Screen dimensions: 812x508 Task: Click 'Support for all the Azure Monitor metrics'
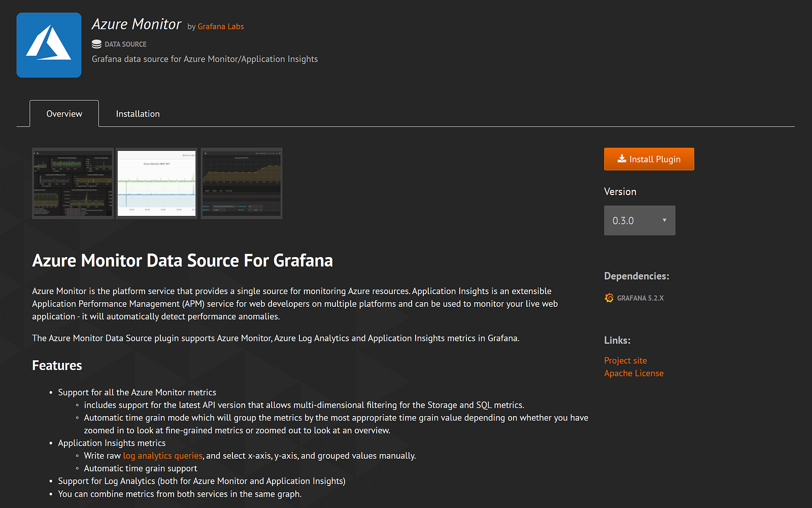(x=137, y=392)
